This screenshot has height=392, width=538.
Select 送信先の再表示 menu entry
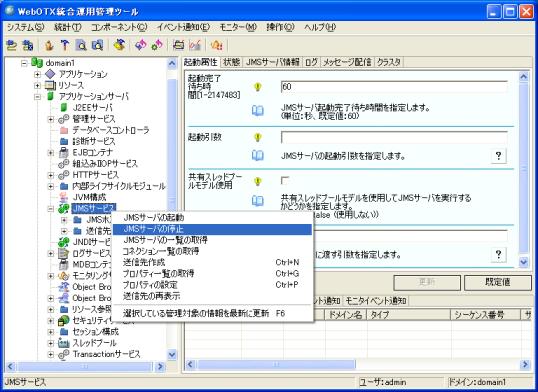point(212,296)
